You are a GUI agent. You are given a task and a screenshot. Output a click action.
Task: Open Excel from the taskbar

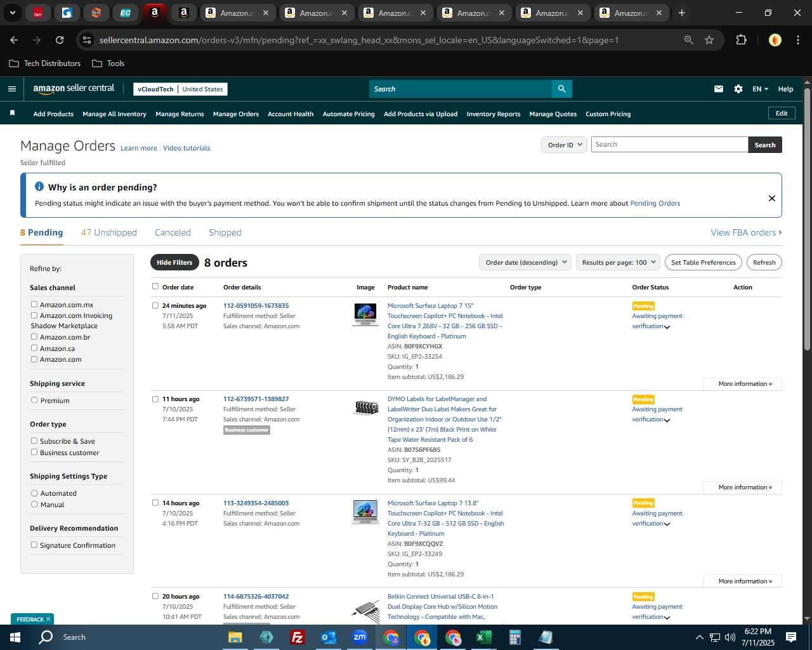pyautogui.click(x=483, y=637)
